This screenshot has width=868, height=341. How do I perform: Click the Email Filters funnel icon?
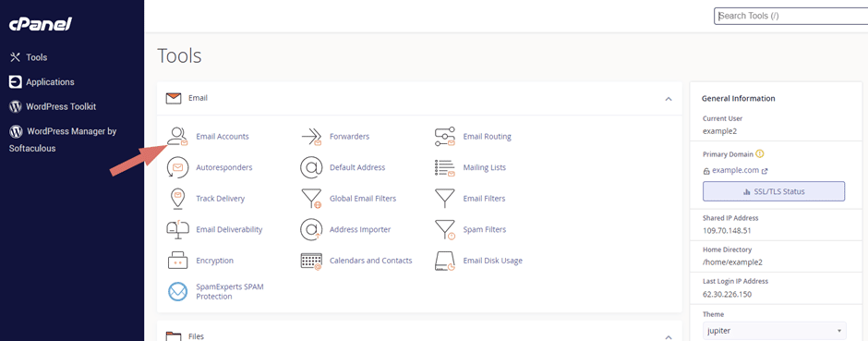click(444, 198)
